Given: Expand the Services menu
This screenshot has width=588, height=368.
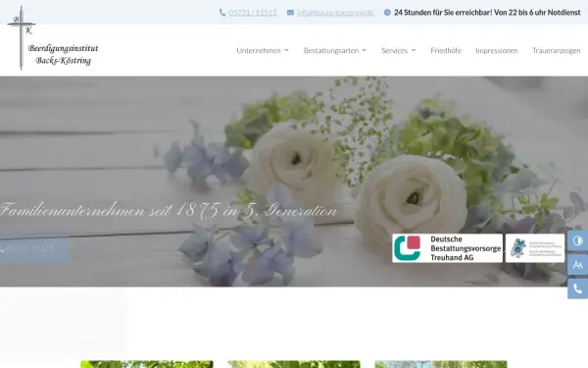Looking at the screenshot, I should point(399,50).
